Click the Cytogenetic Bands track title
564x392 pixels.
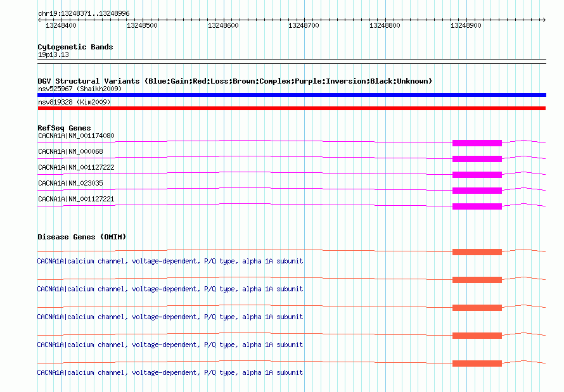coord(75,47)
